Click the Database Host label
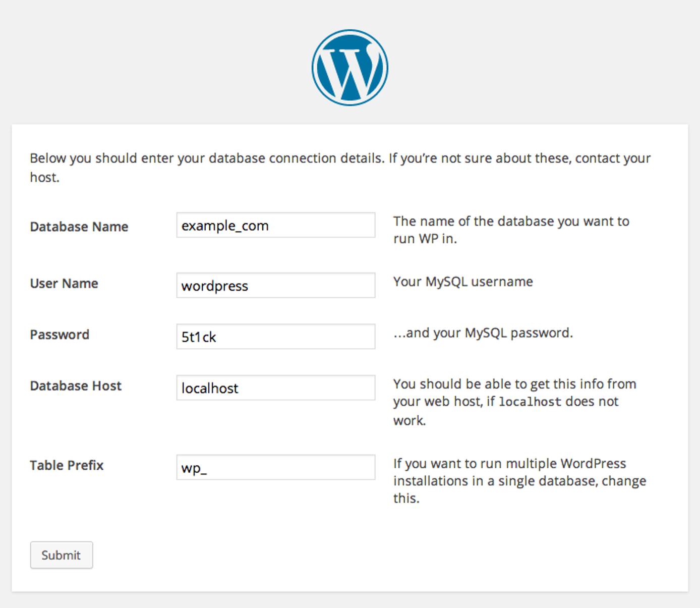The width and height of the screenshot is (700, 608). click(x=76, y=386)
